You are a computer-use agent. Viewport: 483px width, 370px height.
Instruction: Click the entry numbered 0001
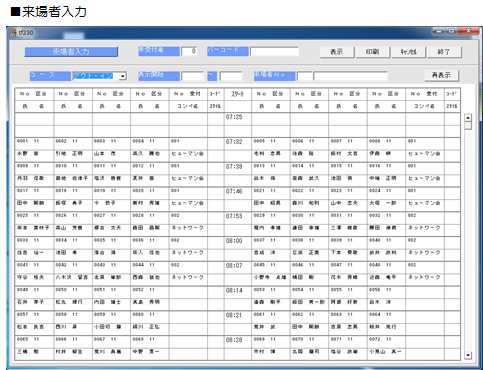coord(23,141)
